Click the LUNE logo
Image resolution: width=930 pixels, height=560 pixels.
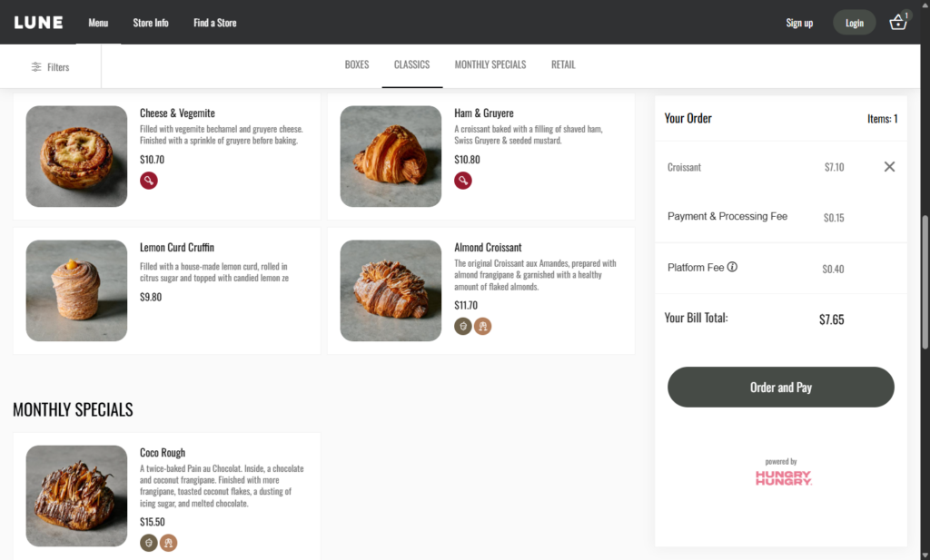(38, 23)
